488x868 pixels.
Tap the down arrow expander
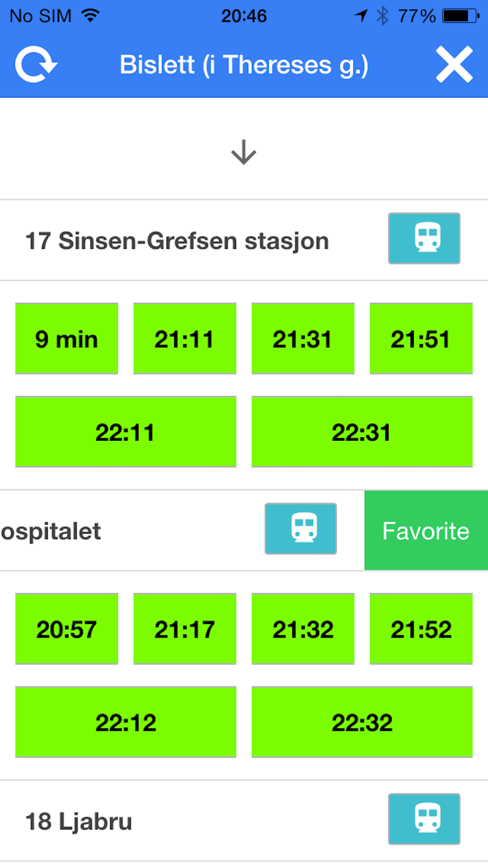pyautogui.click(x=244, y=152)
